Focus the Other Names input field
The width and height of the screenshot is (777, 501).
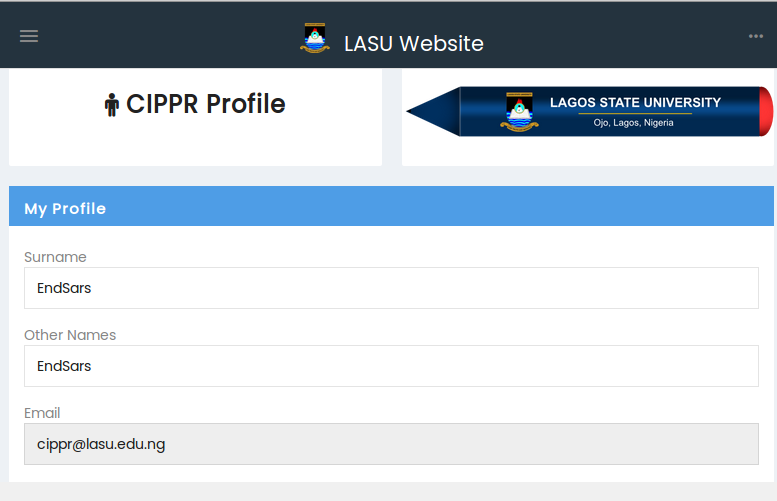[x=391, y=366]
